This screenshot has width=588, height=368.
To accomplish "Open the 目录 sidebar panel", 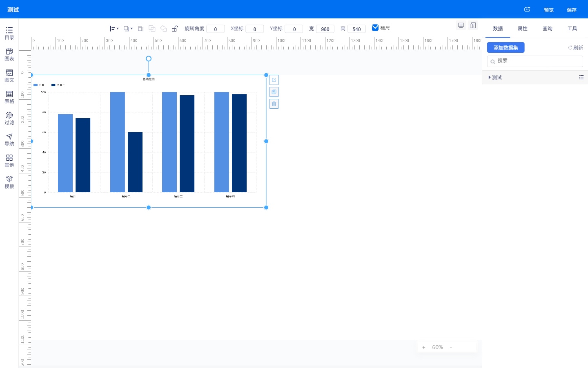I will (9, 33).
